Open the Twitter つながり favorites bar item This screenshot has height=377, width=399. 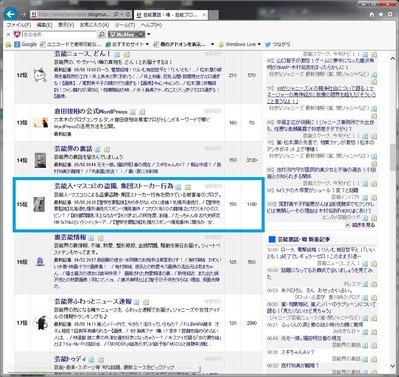(x=277, y=44)
